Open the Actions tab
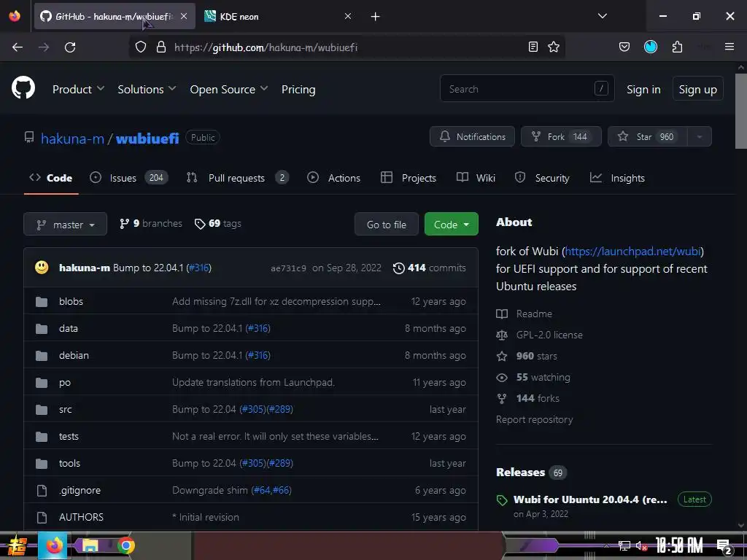 [333, 178]
